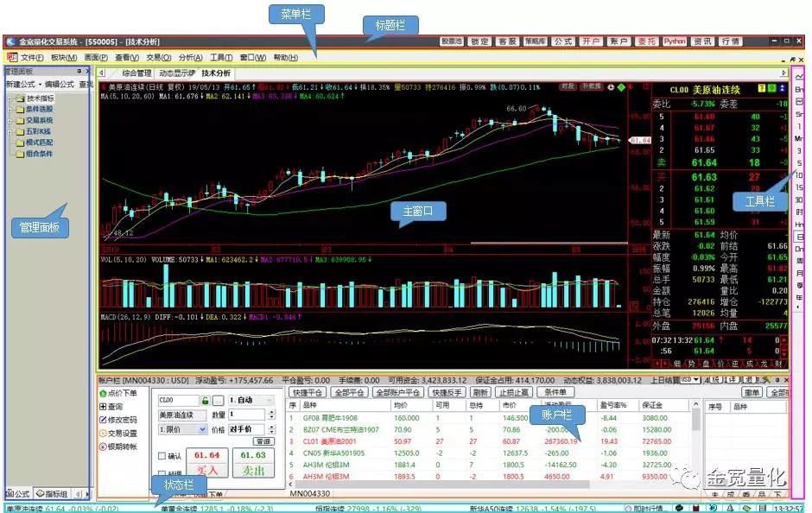Click the 补数据 button above the chart
The image size is (812, 513).
(591, 86)
